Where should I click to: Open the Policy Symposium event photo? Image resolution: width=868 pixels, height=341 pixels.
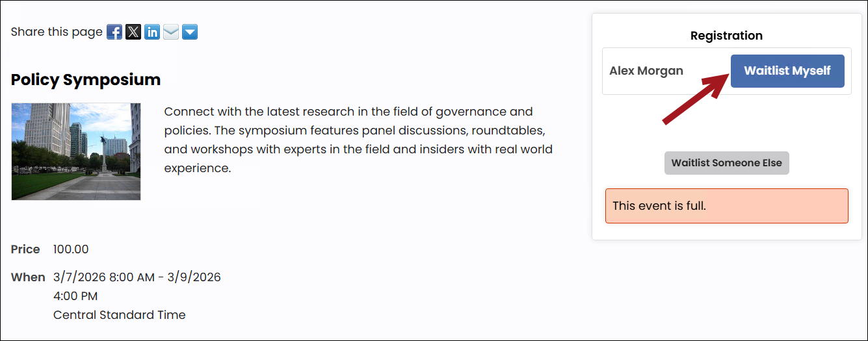[76, 151]
